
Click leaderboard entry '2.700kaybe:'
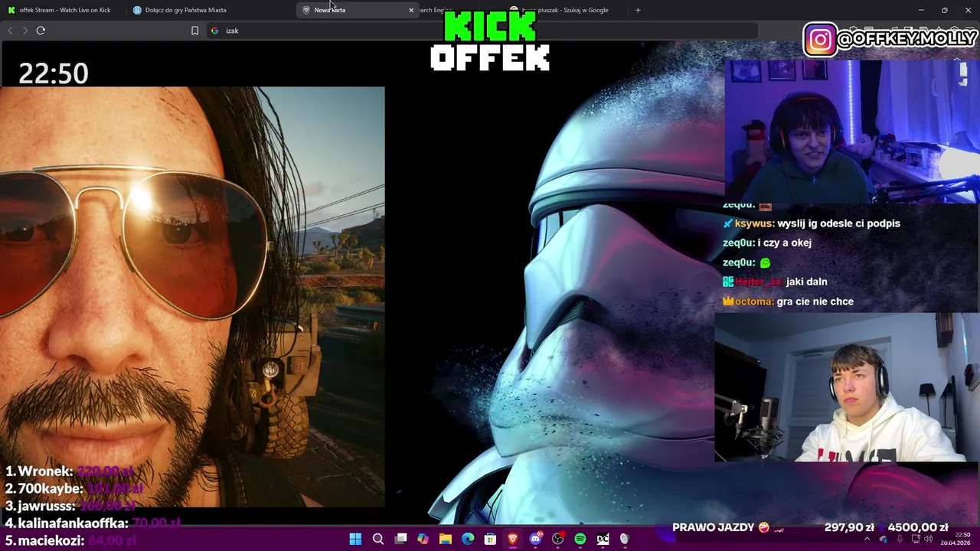click(x=44, y=488)
